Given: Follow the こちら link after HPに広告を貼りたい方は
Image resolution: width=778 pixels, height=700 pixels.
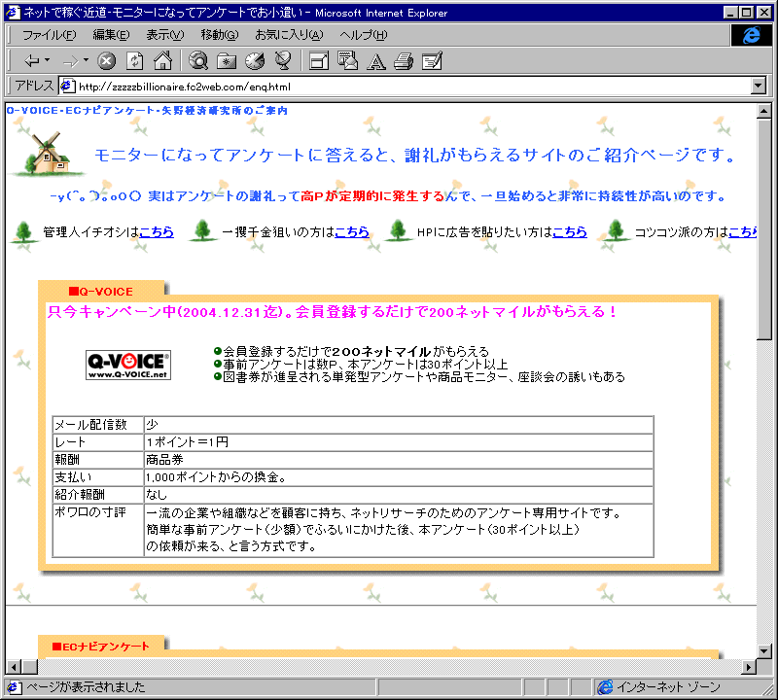Looking at the screenshot, I should point(570,232).
